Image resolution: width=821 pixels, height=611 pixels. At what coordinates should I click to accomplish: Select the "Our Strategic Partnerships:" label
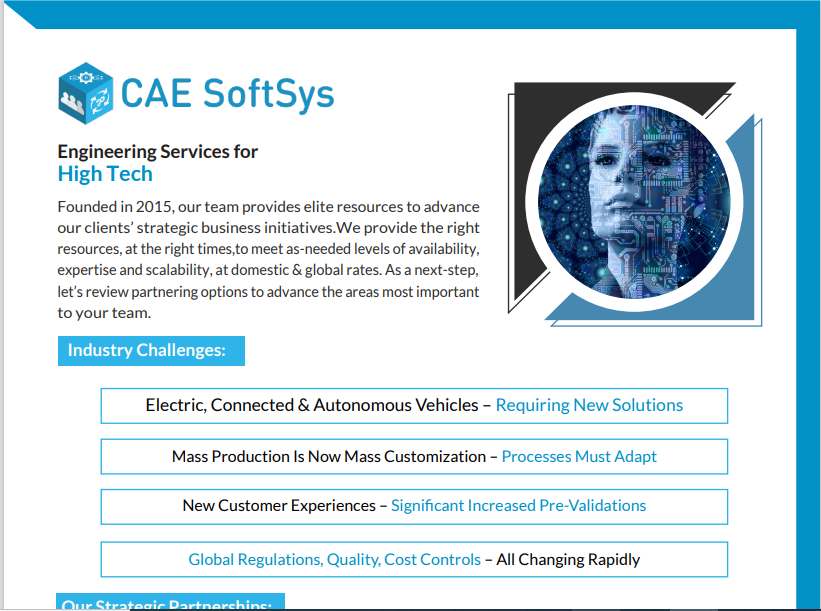pos(168,603)
